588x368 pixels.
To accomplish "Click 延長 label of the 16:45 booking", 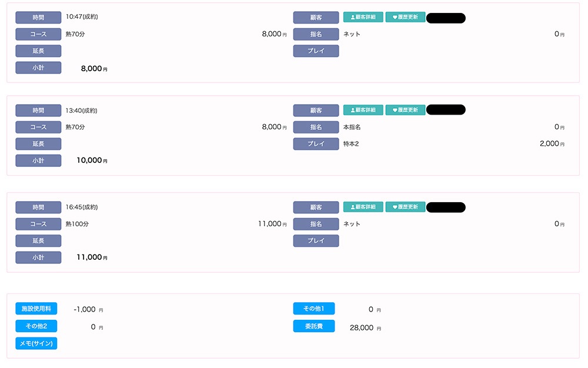I will point(38,241).
